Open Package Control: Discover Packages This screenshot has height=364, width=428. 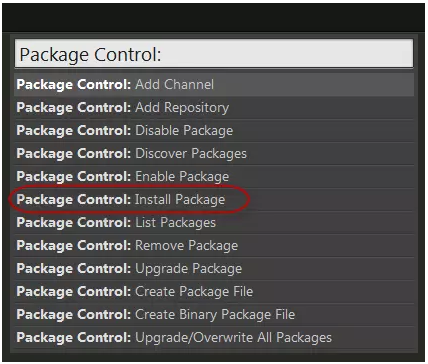pyautogui.click(x=214, y=154)
